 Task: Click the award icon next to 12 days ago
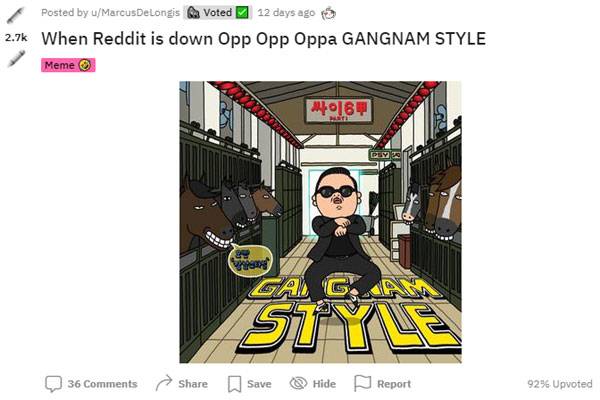pyautogui.click(x=328, y=13)
